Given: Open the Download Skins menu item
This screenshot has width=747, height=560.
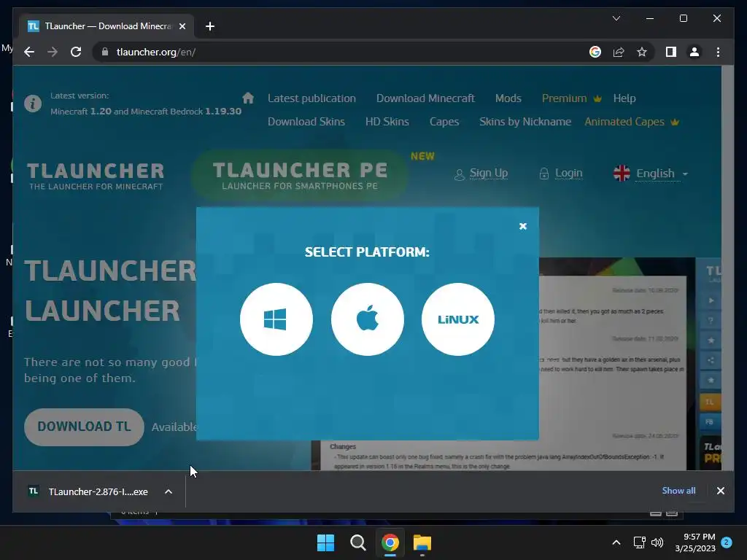Looking at the screenshot, I should 306,122.
